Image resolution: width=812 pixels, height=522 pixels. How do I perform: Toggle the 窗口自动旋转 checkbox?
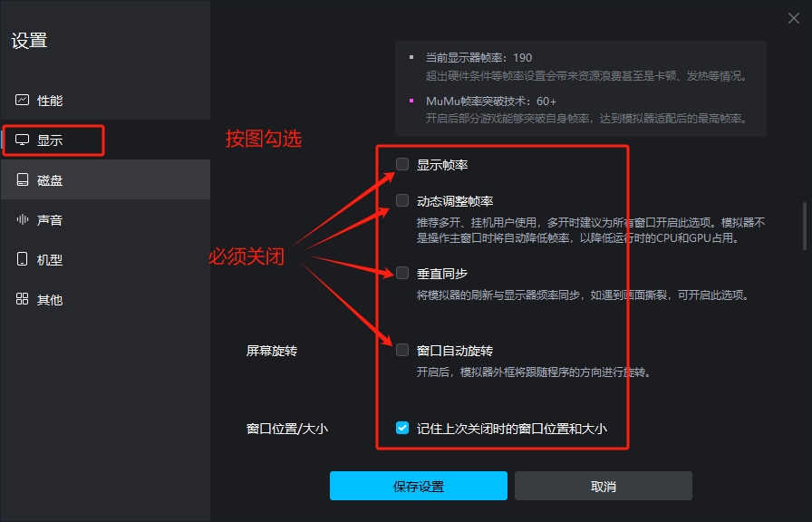click(402, 350)
